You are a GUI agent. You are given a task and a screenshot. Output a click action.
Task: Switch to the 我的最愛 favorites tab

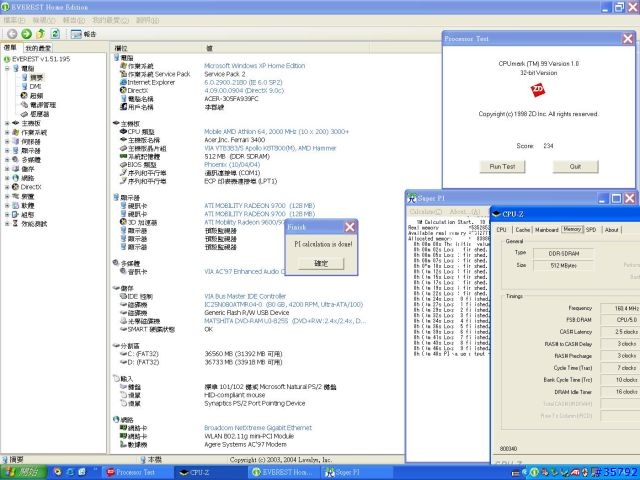[38, 48]
